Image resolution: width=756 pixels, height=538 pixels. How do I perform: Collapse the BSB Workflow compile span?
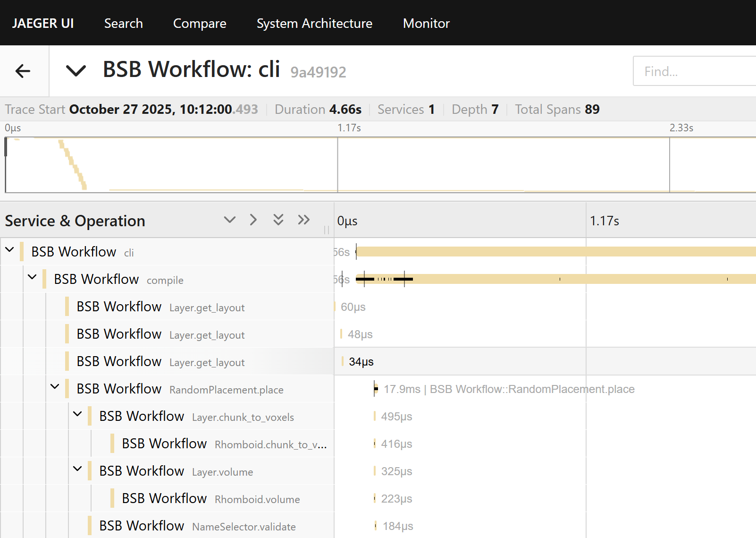tap(32, 277)
